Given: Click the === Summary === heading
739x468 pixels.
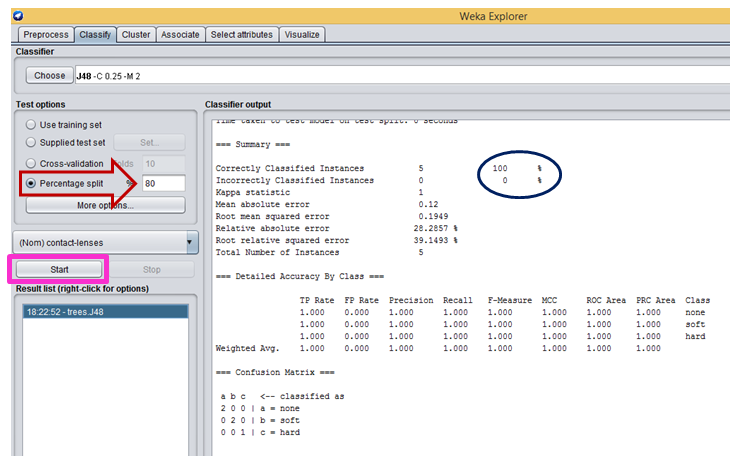Looking at the screenshot, I should pos(253,144).
